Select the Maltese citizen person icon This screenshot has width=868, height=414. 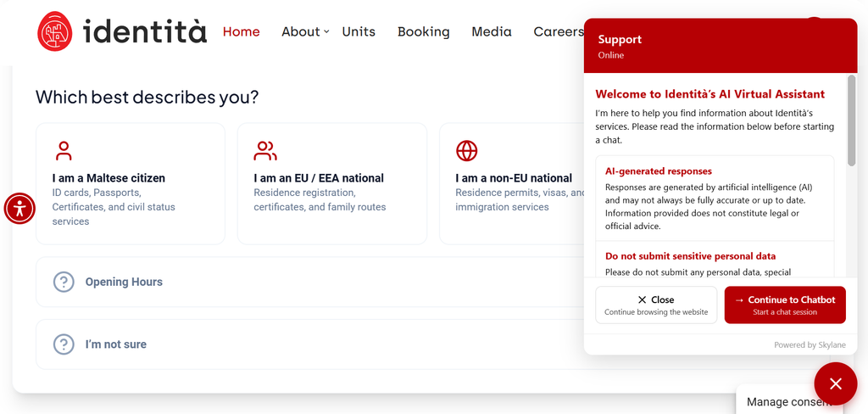click(64, 151)
